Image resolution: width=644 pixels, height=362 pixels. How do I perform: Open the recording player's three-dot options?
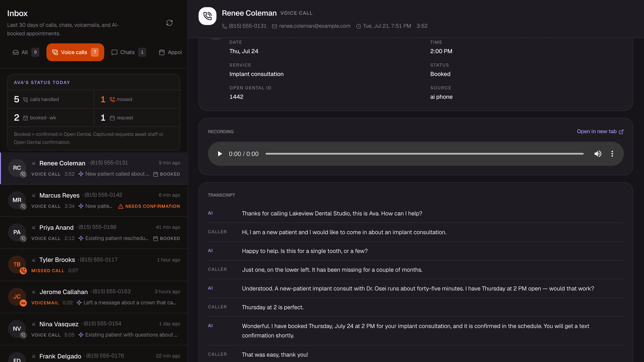(x=612, y=154)
